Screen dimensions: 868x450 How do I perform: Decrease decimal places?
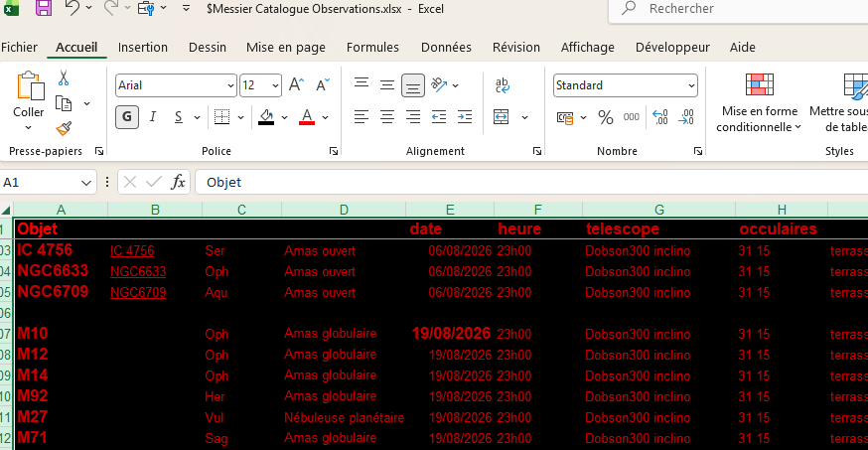[686, 117]
